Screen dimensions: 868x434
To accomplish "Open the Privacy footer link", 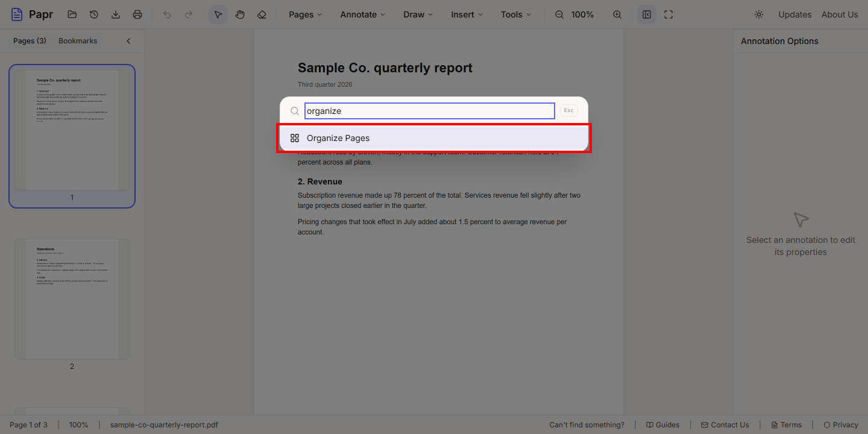I will point(841,425).
